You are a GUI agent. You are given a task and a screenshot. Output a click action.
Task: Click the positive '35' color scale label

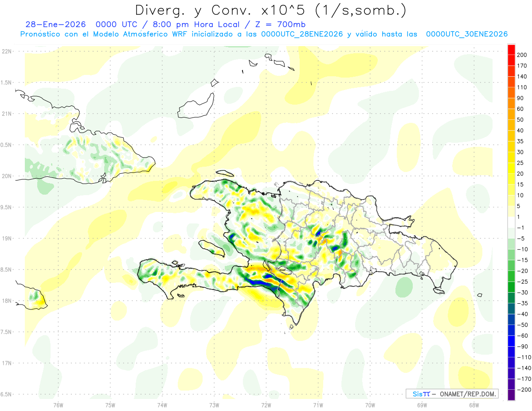coord(520,141)
